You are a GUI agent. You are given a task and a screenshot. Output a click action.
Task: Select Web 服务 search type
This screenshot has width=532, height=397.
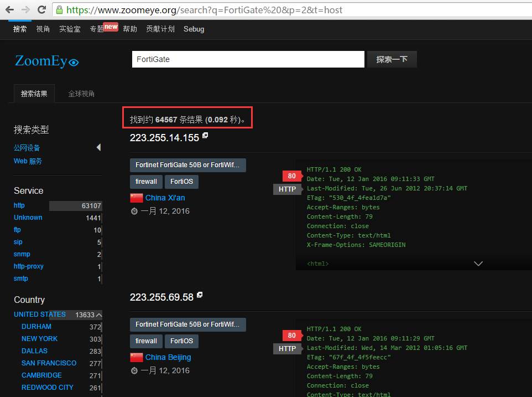click(28, 161)
